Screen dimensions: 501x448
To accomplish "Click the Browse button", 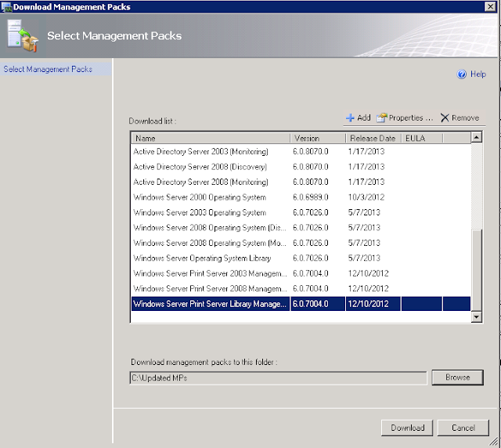I will 457,378.
